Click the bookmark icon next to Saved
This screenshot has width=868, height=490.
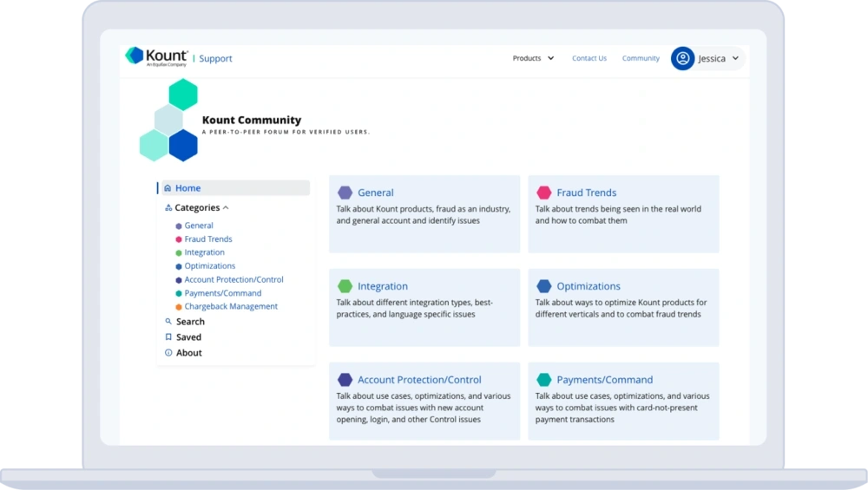tap(168, 337)
